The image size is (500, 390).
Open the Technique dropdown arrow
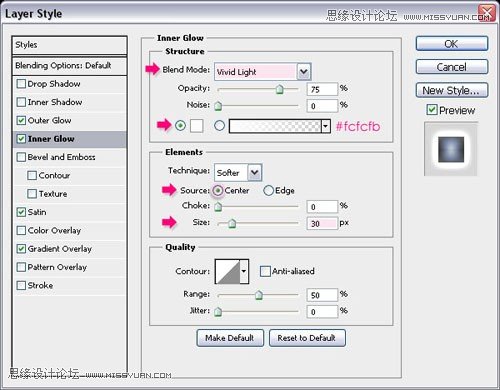(x=255, y=172)
